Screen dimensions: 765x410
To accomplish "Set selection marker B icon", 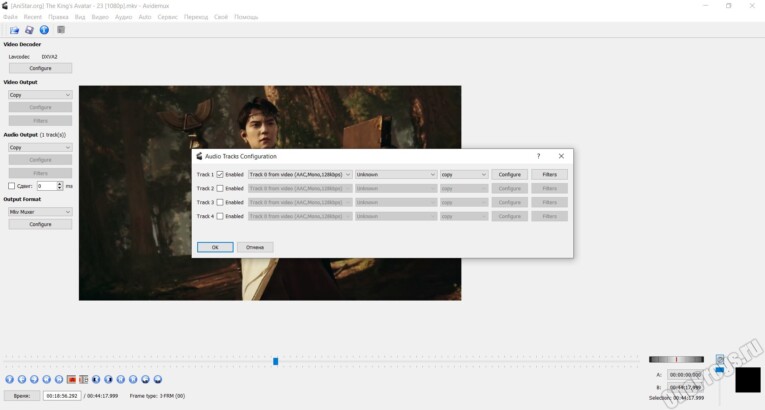I will (83, 379).
